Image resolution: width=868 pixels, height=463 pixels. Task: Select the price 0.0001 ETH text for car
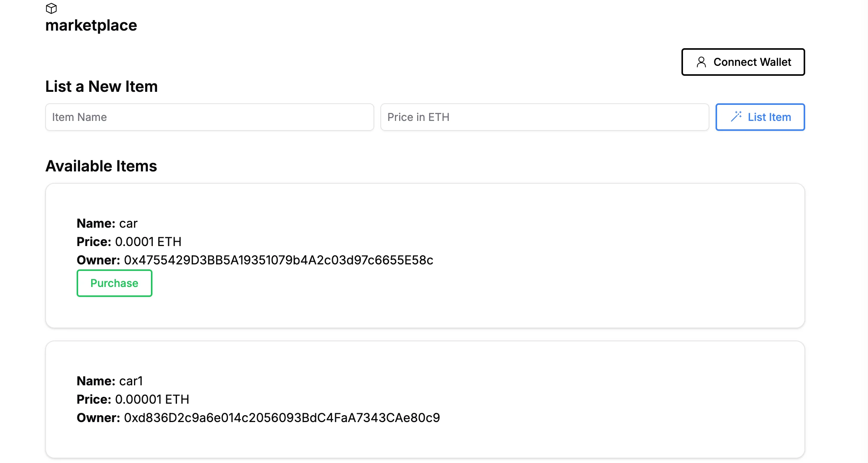(149, 241)
